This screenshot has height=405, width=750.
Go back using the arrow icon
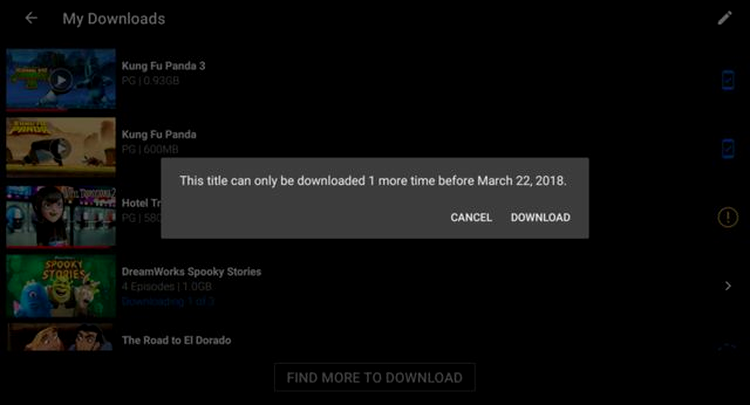coord(31,18)
